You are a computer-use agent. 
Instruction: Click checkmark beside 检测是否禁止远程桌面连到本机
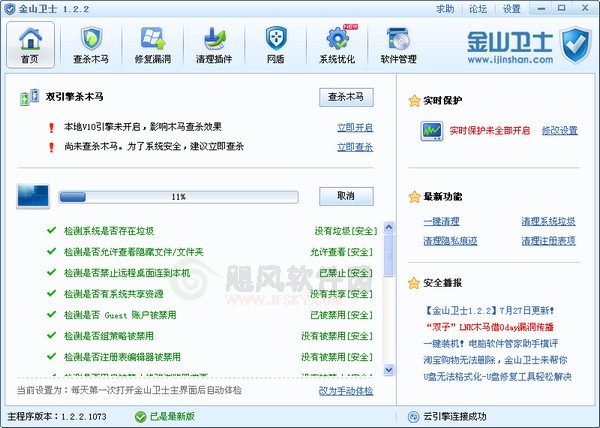coord(51,272)
